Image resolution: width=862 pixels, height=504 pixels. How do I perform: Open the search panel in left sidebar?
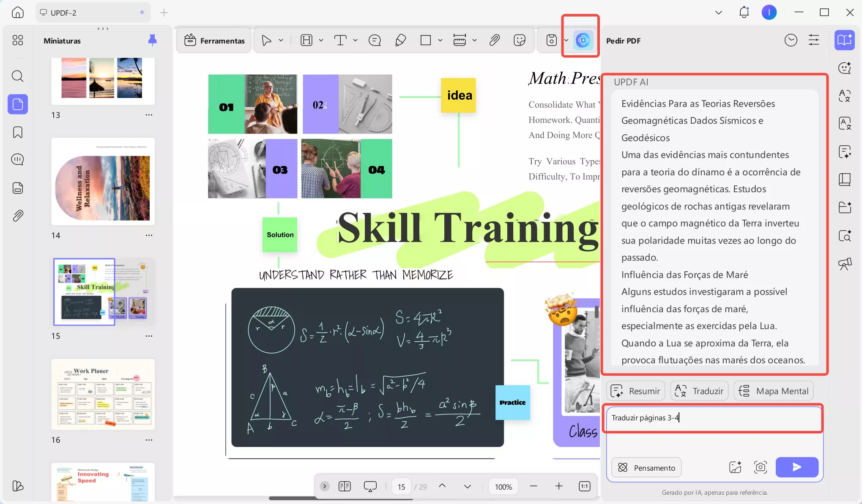coord(17,76)
